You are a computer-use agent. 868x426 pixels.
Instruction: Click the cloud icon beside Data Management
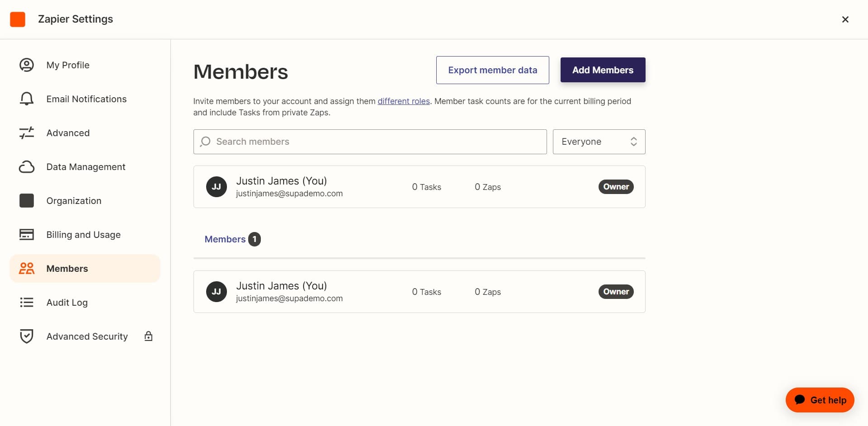[27, 166]
